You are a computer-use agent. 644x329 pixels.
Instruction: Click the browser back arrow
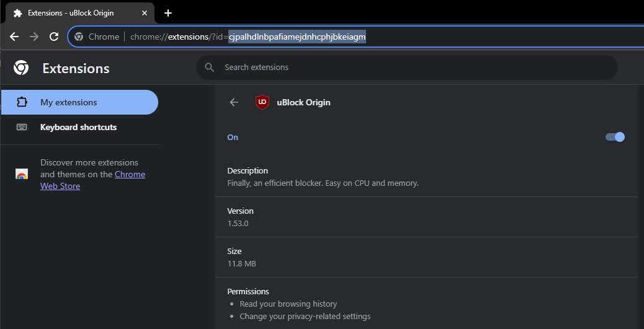click(x=14, y=37)
